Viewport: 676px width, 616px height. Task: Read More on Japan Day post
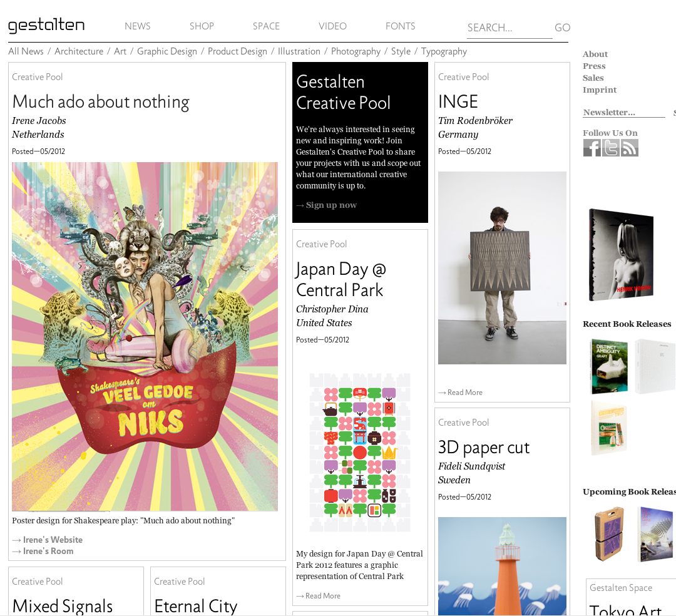point(322,596)
